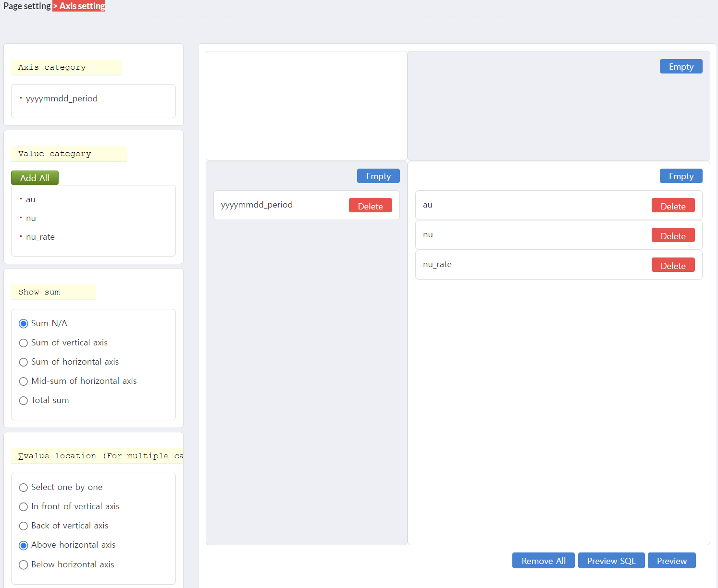The image size is (718, 588).
Task: Click the nu_rate row label in value panel
Action: pyautogui.click(x=437, y=264)
